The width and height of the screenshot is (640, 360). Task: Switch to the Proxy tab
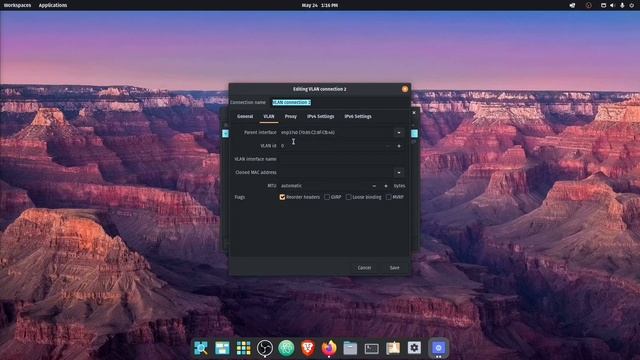[x=291, y=116]
